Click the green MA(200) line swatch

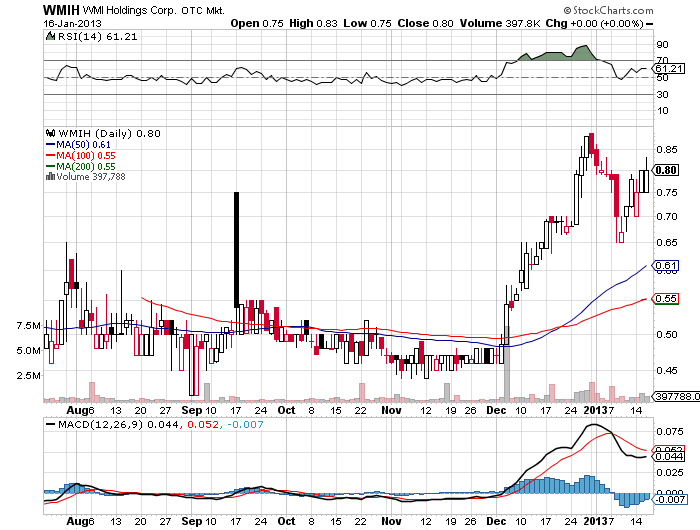[x=50, y=167]
